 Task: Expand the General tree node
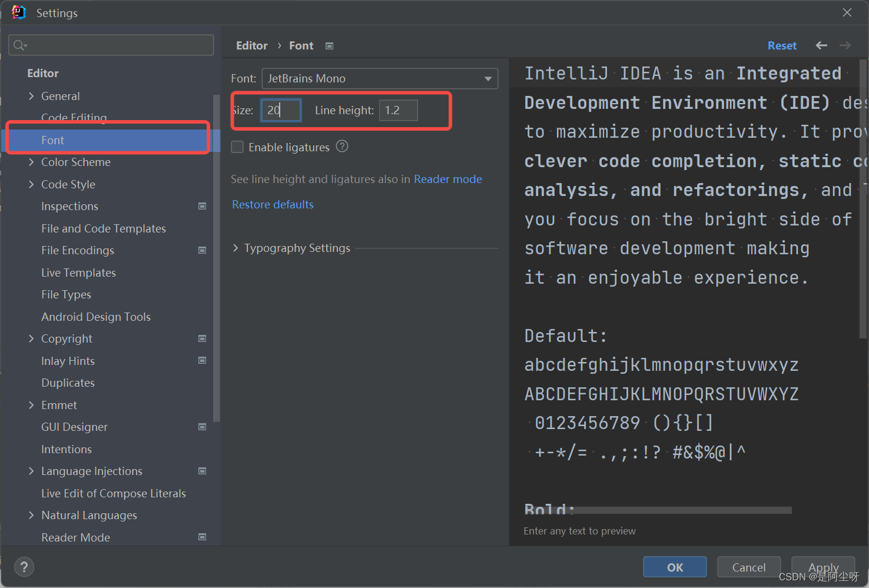coord(32,96)
